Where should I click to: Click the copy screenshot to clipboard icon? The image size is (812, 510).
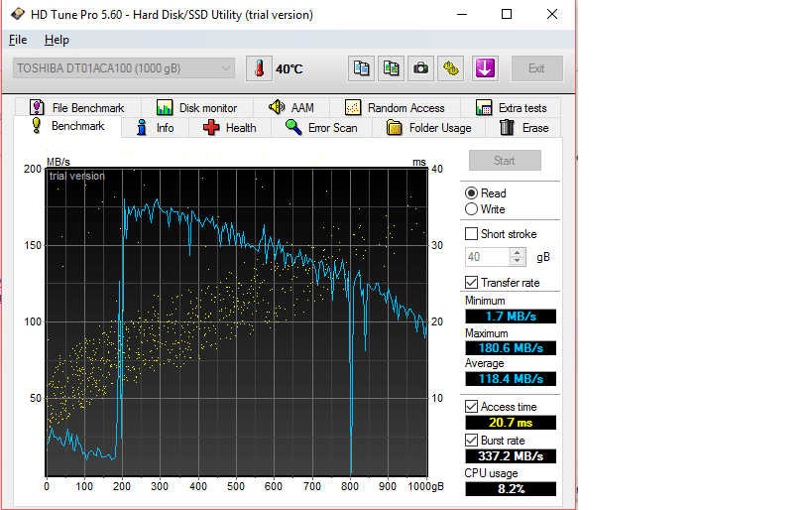pyautogui.click(x=391, y=68)
